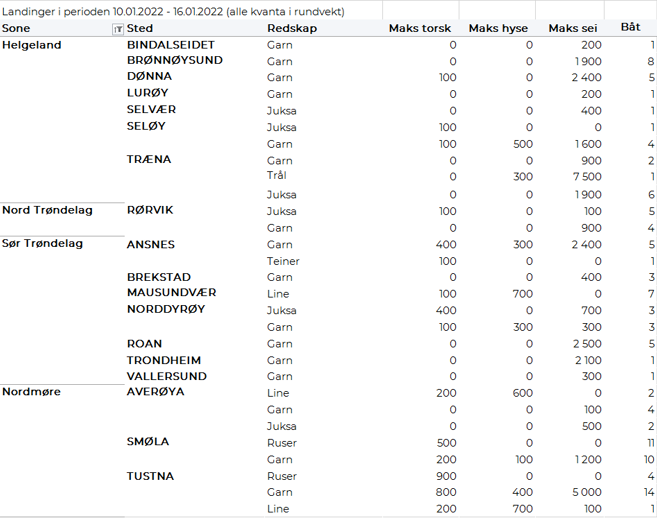This screenshot has width=657, height=518.
Task: Select the Nordmøre zone cell
Action: [31, 391]
